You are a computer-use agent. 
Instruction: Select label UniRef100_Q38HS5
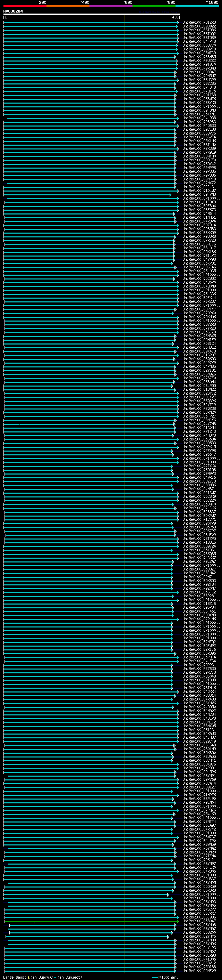coord(199,57)
